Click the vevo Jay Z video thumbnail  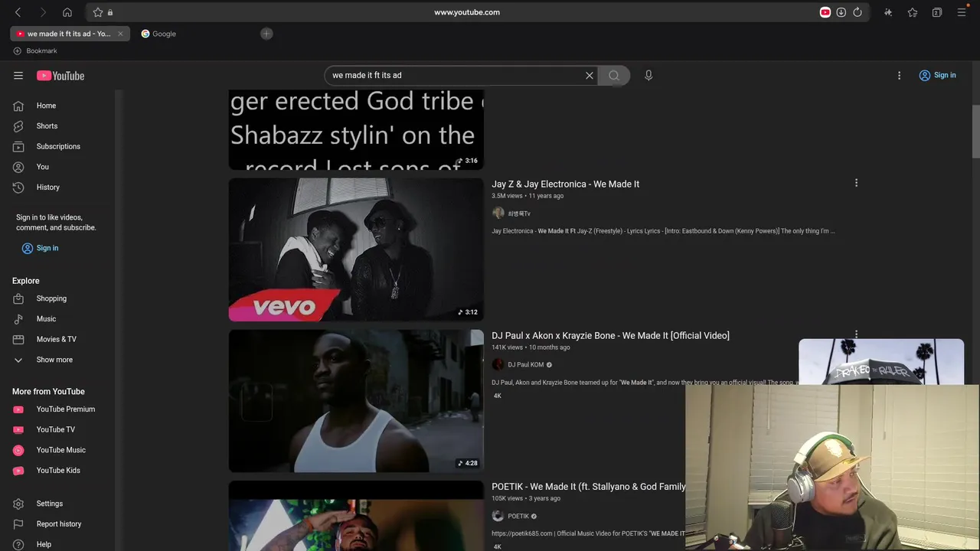click(x=356, y=249)
